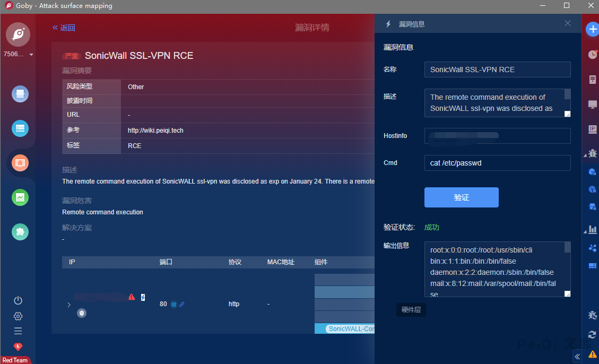Click the blue plus new scan button

point(592,30)
